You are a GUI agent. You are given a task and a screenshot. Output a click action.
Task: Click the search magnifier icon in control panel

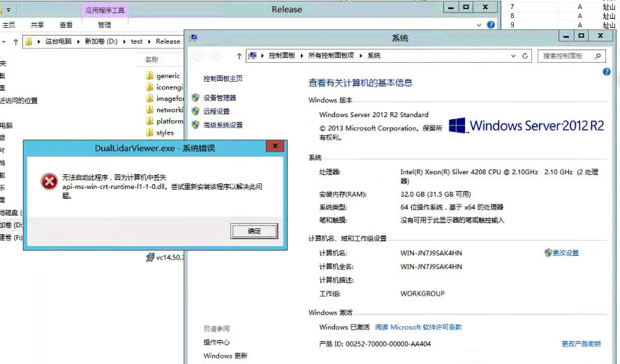(x=598, y=56)
